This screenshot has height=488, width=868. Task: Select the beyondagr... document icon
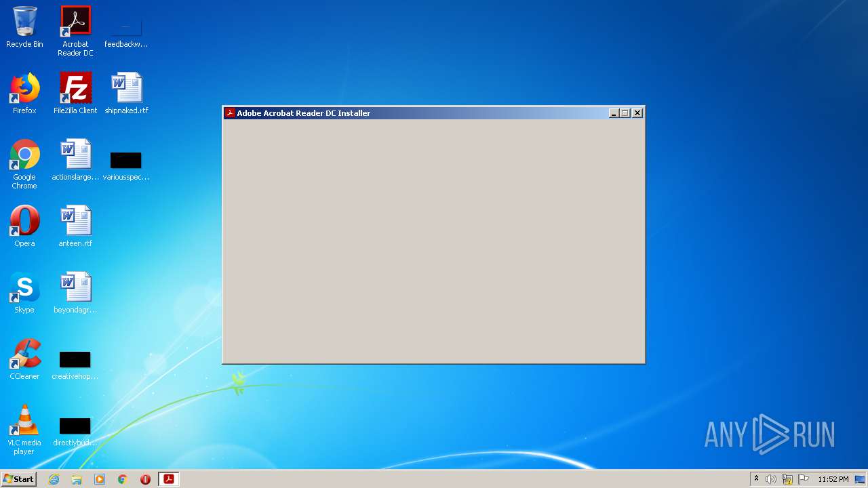pos(75,293)
